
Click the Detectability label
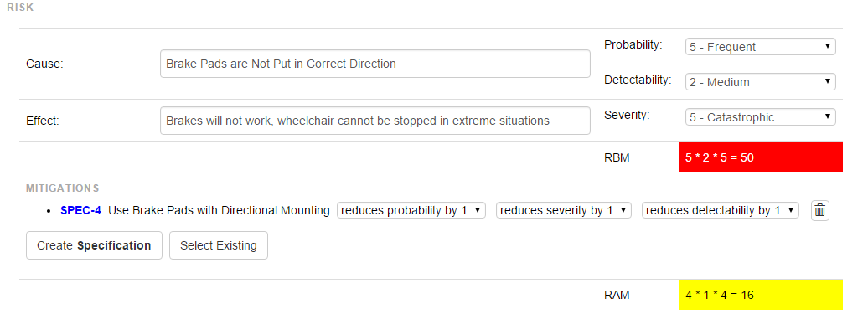638,80
